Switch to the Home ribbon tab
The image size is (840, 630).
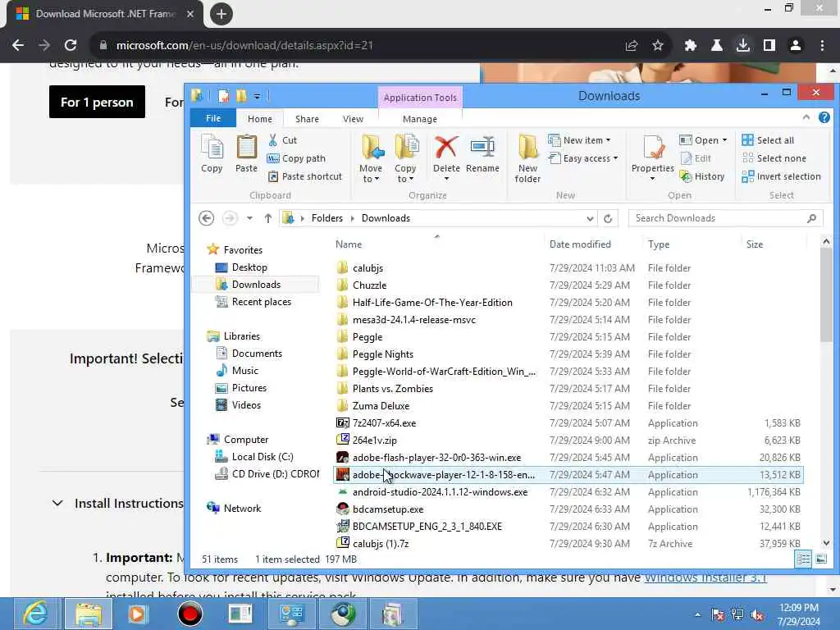[x=260, y=119]
